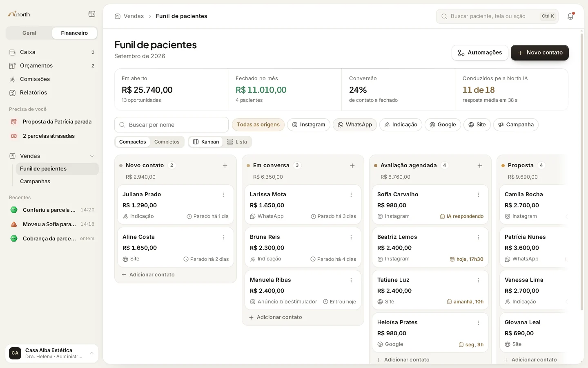Focus the global patient search box

coord(497,16)
